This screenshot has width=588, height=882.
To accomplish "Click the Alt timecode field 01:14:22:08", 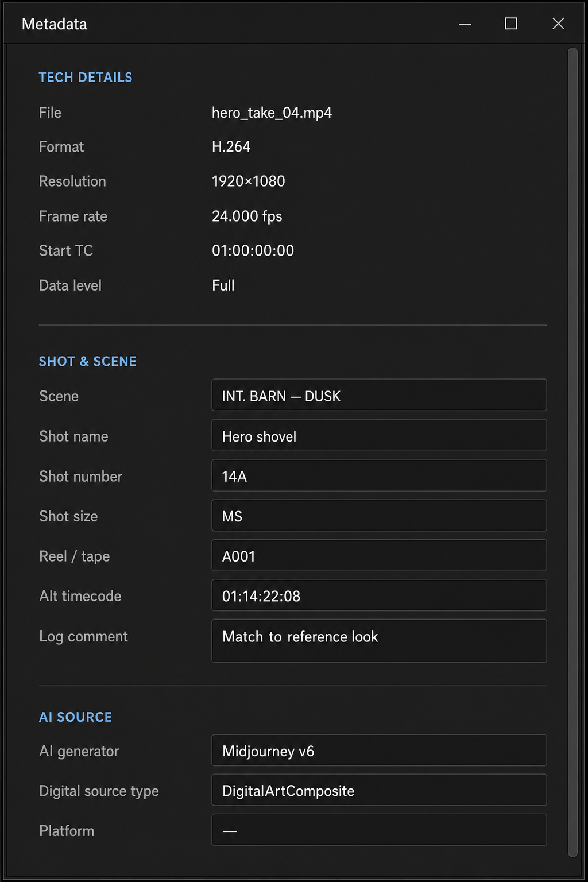I will 379,595.
